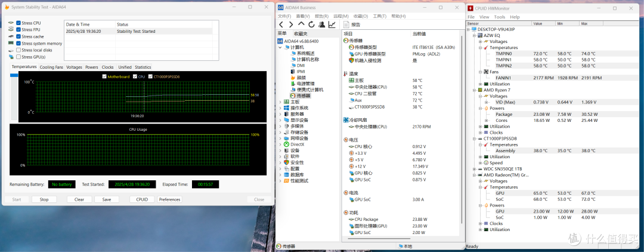Click the CPUID button
This screenshot has height=252, width=644.
point(142,199)
